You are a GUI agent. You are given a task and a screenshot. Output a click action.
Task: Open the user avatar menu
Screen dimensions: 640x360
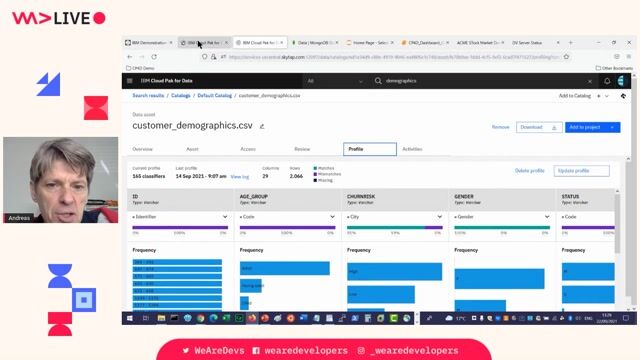coord(621,81)
